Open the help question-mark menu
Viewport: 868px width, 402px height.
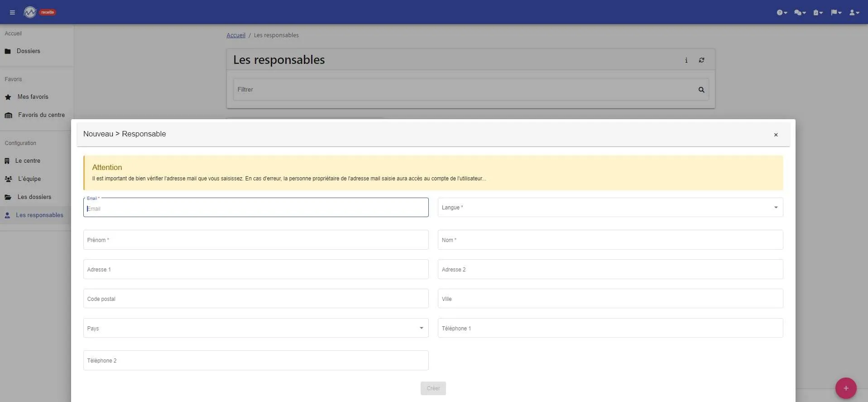coord(782,13)
